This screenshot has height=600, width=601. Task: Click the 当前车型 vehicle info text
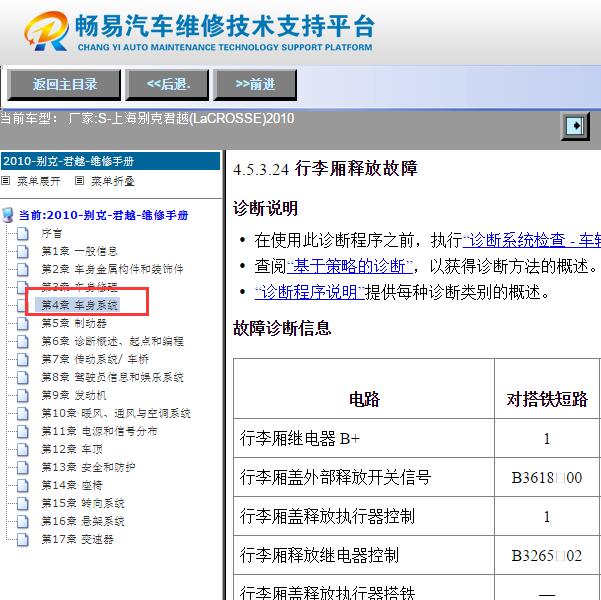click(148, 118)
